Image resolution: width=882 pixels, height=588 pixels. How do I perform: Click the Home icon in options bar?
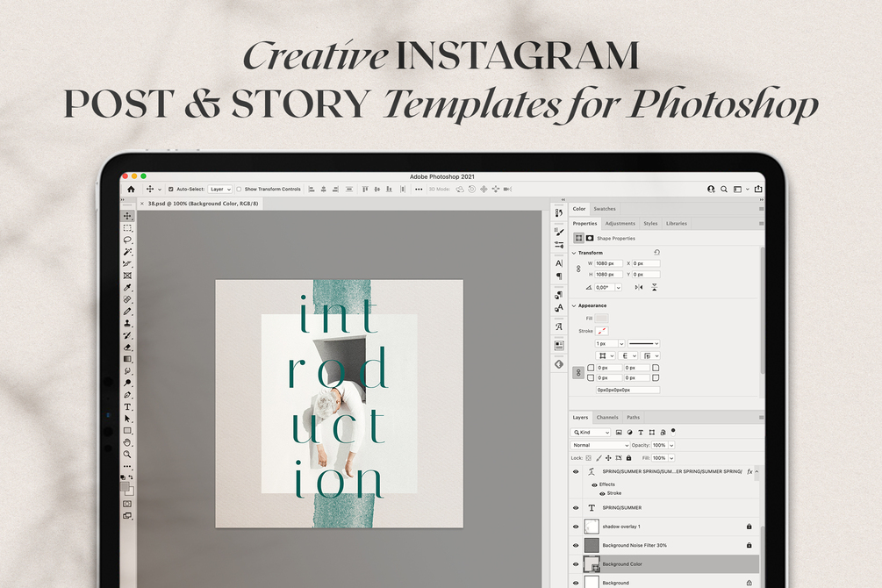coord(131,189)
